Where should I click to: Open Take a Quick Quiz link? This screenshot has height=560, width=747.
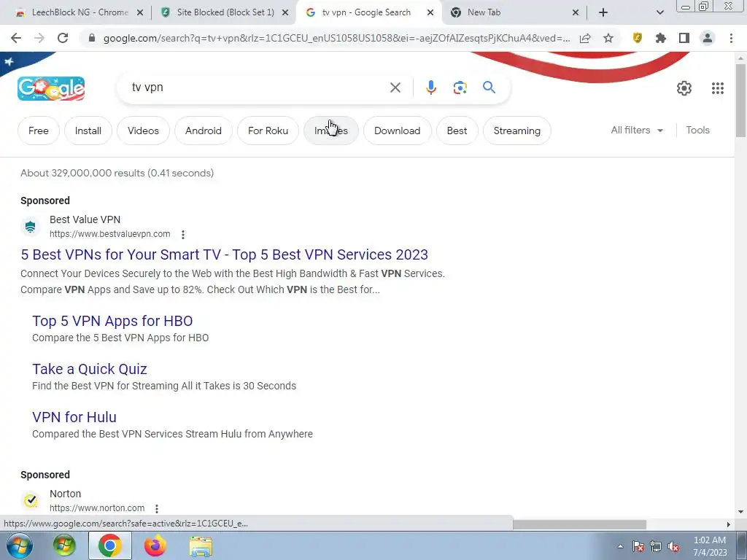[x=90, y=369]
